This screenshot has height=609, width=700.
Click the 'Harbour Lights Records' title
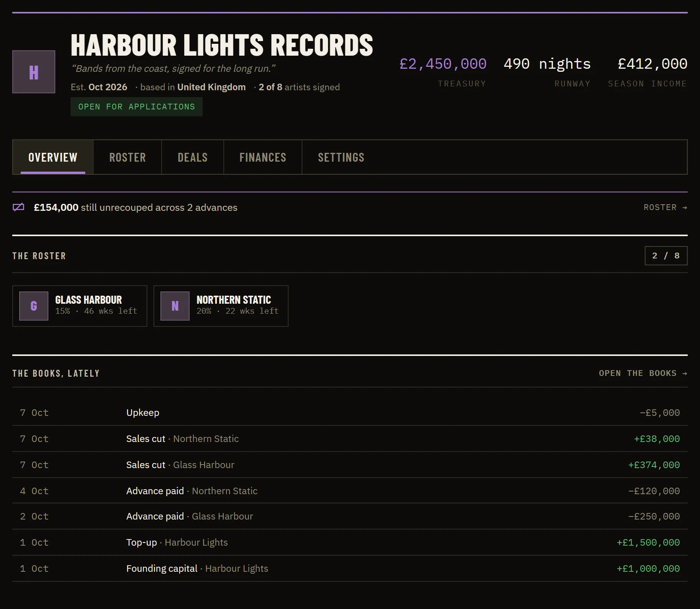point(222,45)
